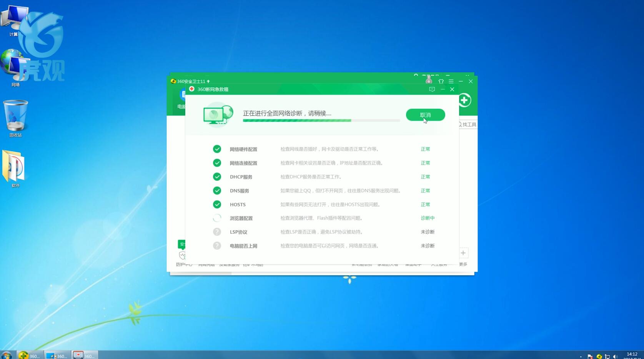The height and width of the screenshot is (359, 644).
Task: Open the feedback icon in 360断网急救箱 title bar
Action: (x=432, y=89)
